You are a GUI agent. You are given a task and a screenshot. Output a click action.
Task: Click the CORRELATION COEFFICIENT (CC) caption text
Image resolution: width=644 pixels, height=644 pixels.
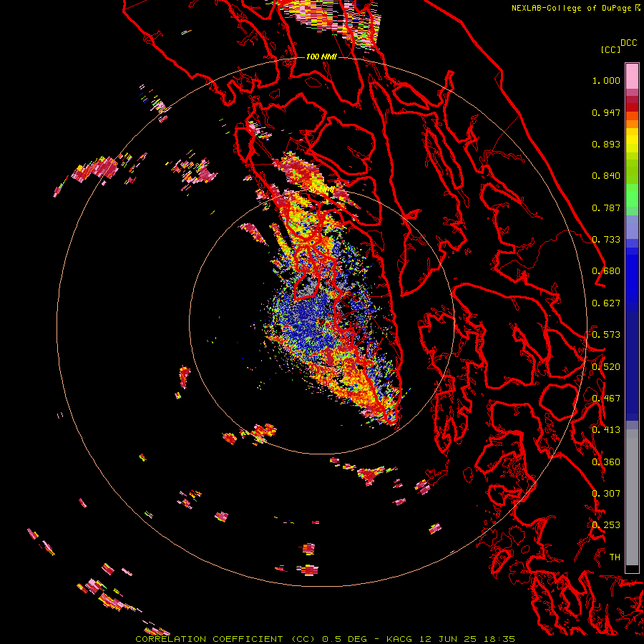225,639
